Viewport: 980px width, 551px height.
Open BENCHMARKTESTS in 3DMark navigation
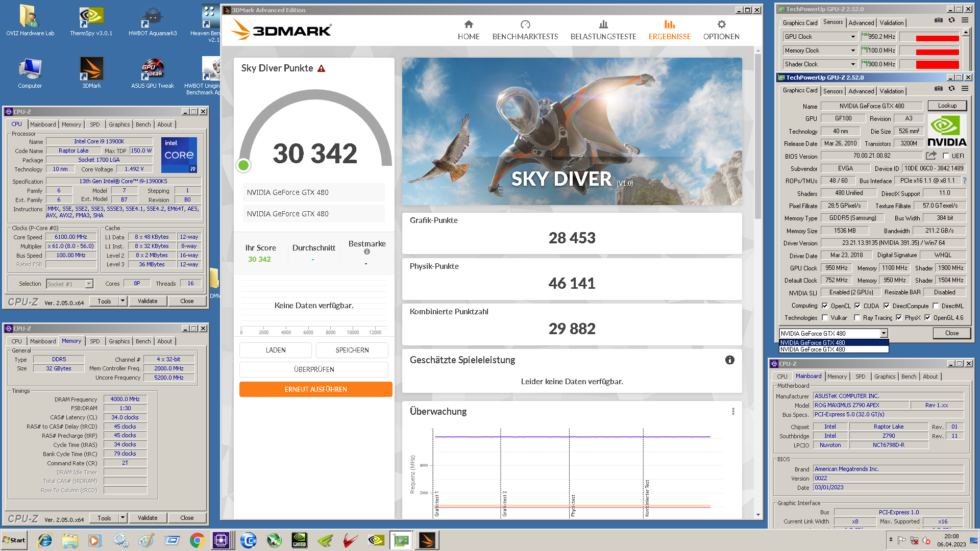tap(525, 31)
